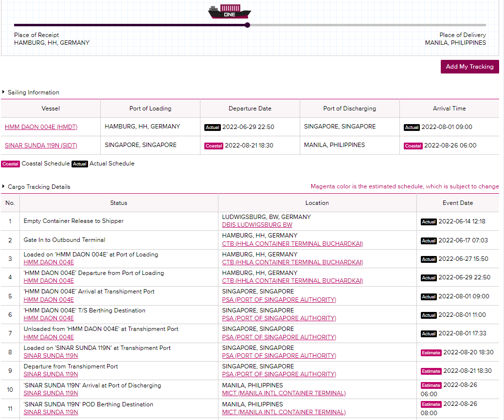Click the Add My Tracking button
The height and width of the screenshot is (420, 504).
pyautogui.click(x=469, y=67)
